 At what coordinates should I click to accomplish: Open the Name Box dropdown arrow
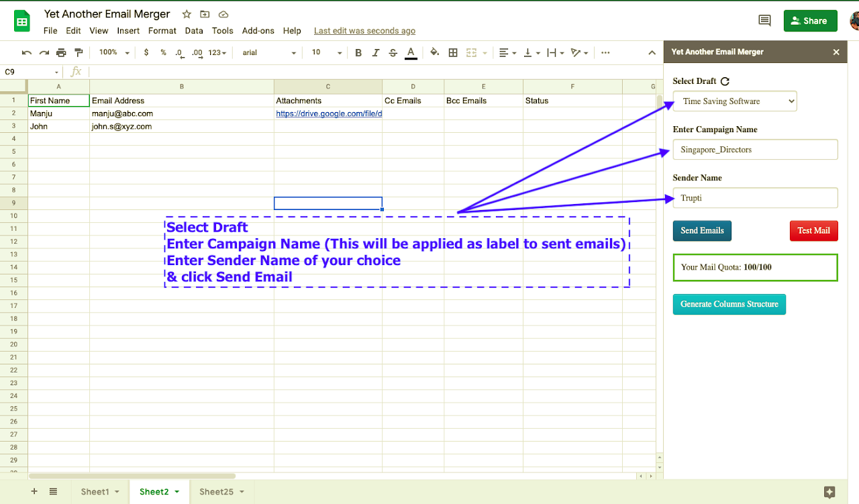click(57, 72)
